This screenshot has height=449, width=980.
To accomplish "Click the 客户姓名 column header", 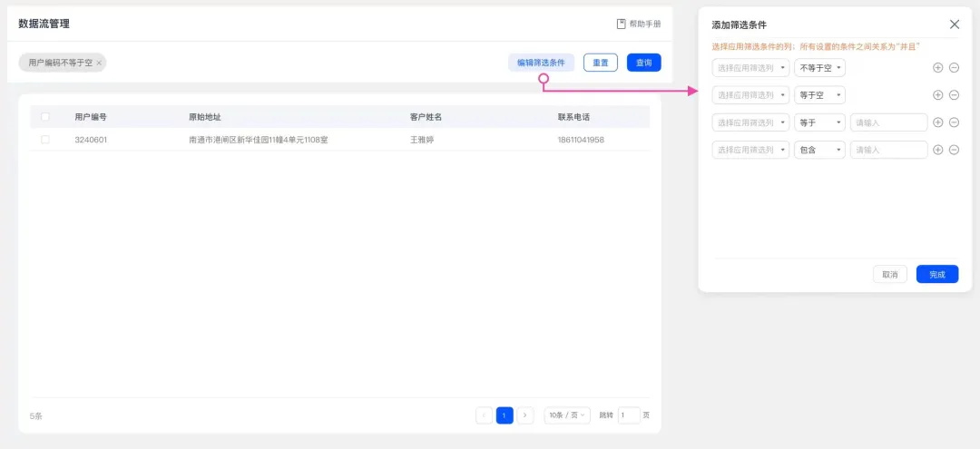I will (x=426, y=117).
